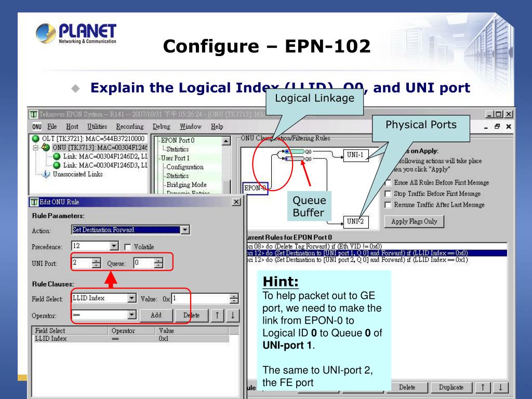This screenshot has width=532, height=399.
Task: Open the Host menu
Action: click(x=72, y=127)
